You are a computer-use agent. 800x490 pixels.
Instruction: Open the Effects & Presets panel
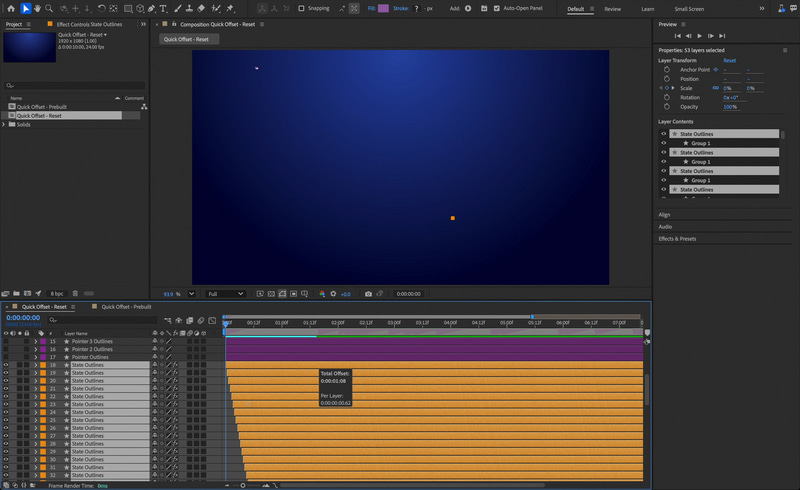click(x=677, y=239)
